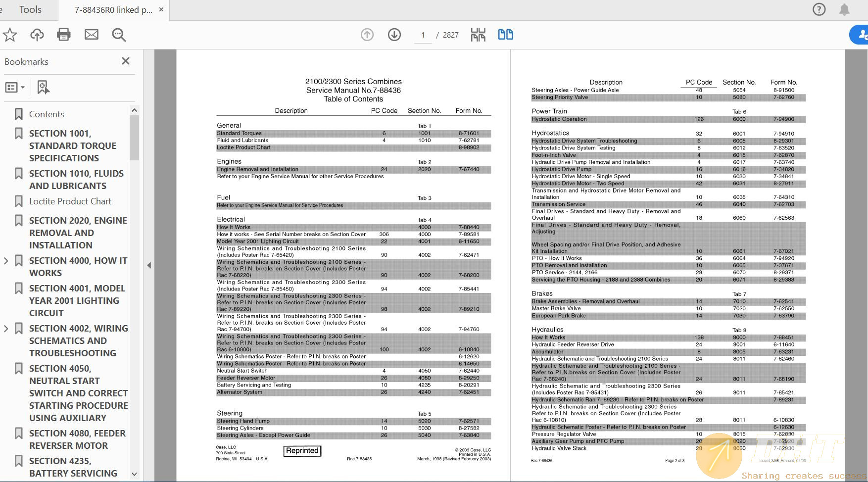This screenshot has width=868, height=482.
Task: Go to previous page with up arrow
Action: point(367,35)
